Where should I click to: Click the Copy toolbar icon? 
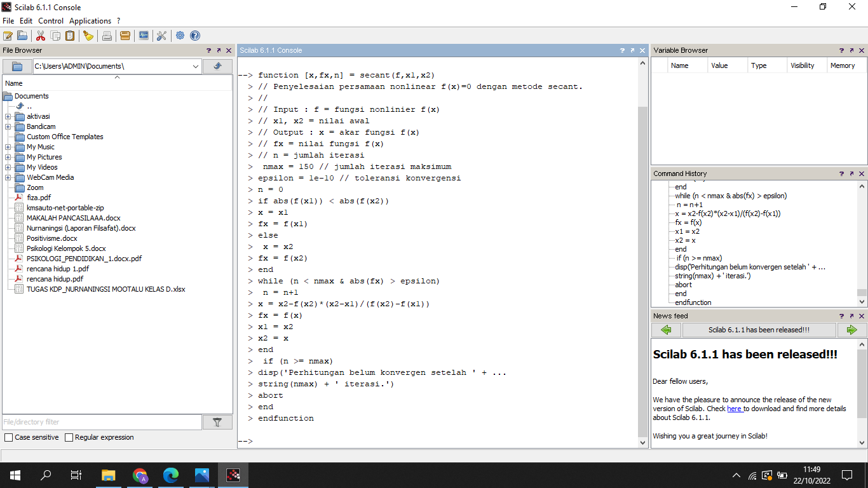click(x=56, y=36)
